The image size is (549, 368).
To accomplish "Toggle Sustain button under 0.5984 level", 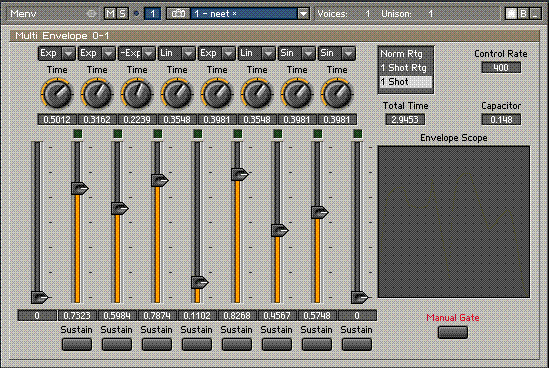I will click(117, 344).
